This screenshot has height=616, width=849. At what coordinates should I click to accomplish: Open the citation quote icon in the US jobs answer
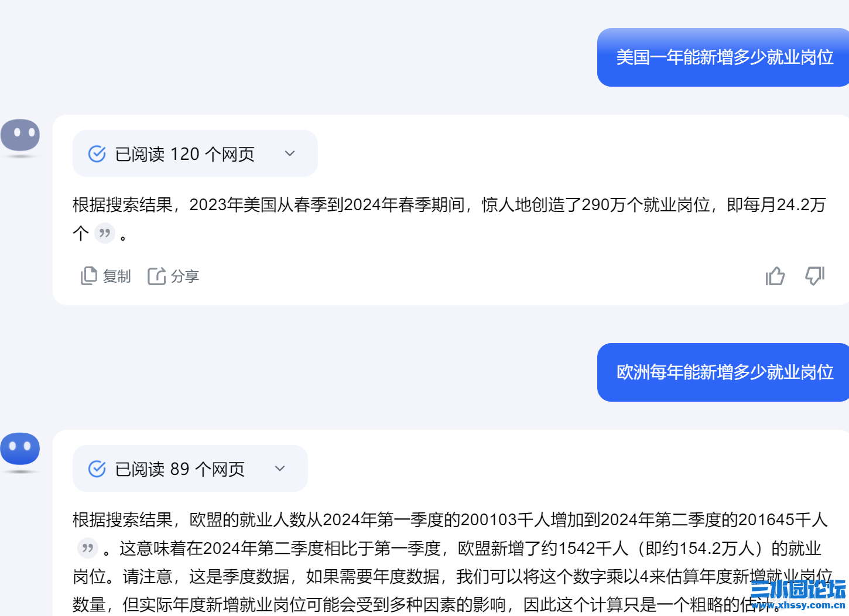pos(105,234)
